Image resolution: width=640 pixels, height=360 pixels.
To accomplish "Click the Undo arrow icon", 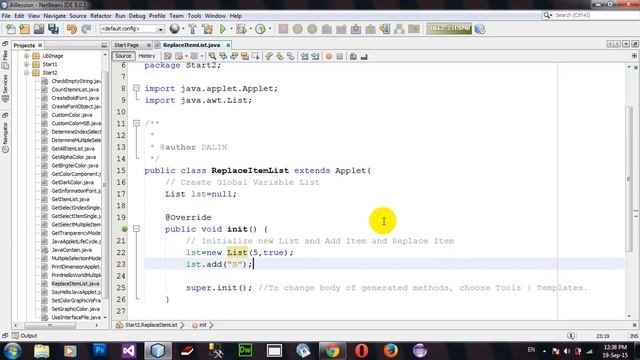I will click(x=72, y=29).
